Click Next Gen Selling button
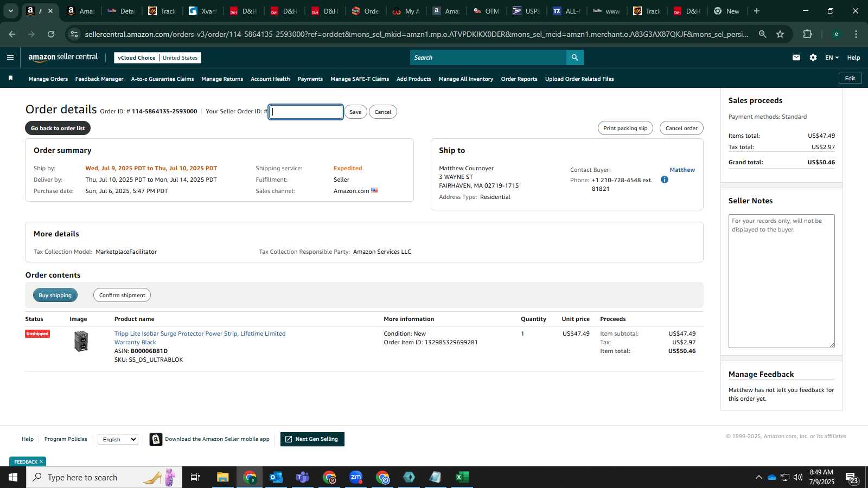Image resolution: width=868 pixels, height=488 pixels. click(x=312, y=439)
